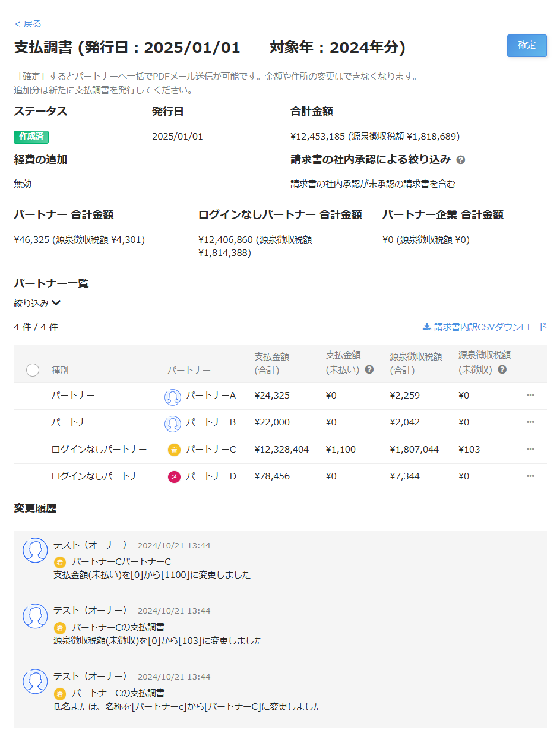Click the yellow パートナーC avatar icon in table
This screenshot has width=560, height=752.
click(x=173, y=450)
